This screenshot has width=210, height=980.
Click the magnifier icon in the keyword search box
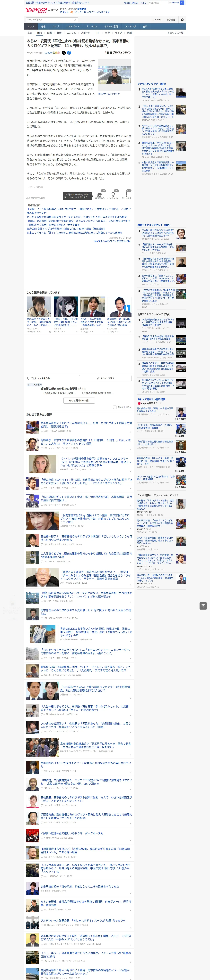point(75,20)
